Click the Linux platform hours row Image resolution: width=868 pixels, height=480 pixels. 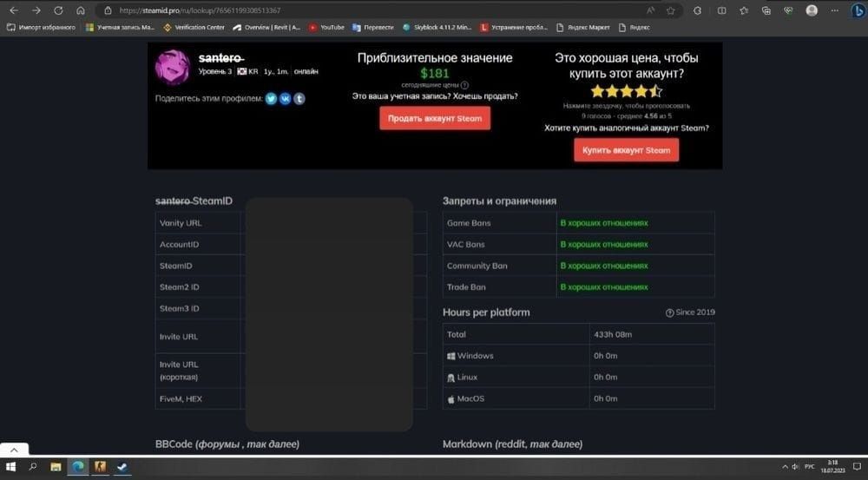pos(578,377)
